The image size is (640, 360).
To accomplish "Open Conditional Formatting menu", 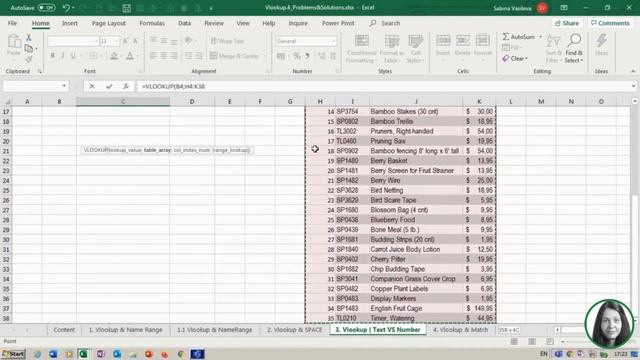I will click(361, 49).
